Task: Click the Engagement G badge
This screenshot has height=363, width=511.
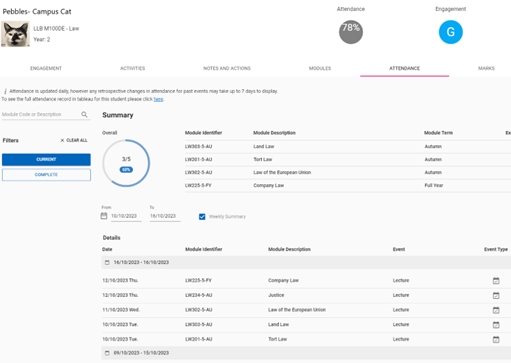Action: pyautogui.click(x=451, y=32)
